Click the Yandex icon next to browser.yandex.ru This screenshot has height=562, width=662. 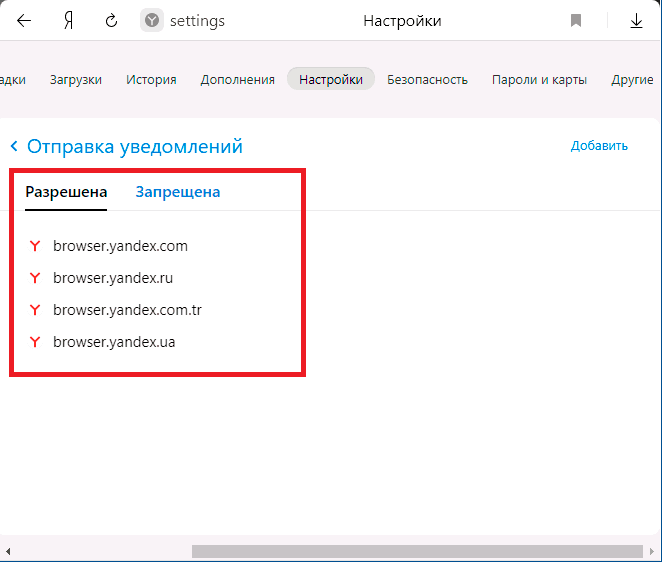[35, 278]
